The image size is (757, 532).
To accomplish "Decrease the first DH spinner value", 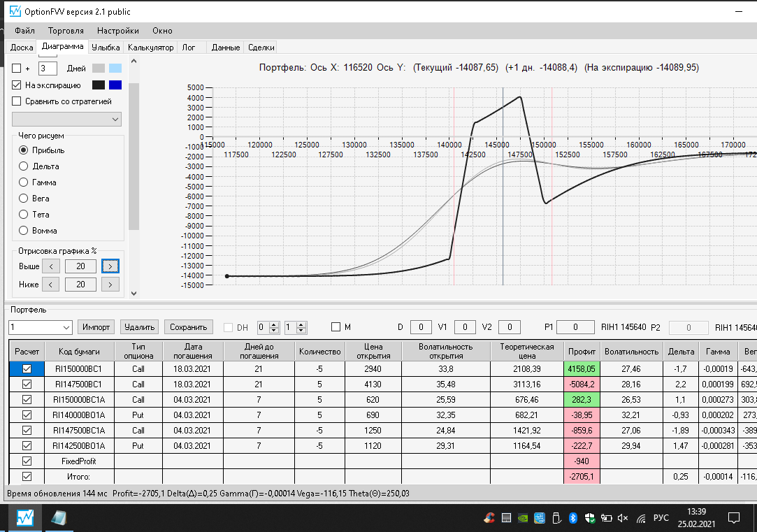I will click(274, 331).
